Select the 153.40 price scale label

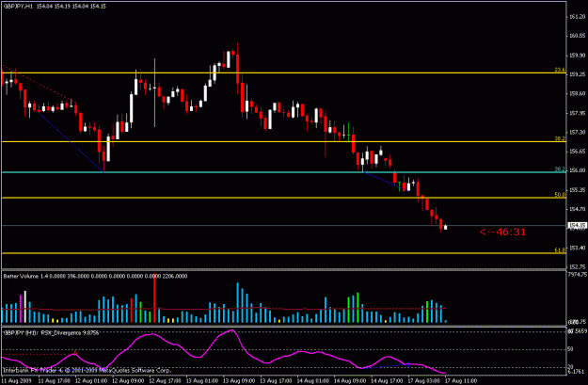point(577,248)
